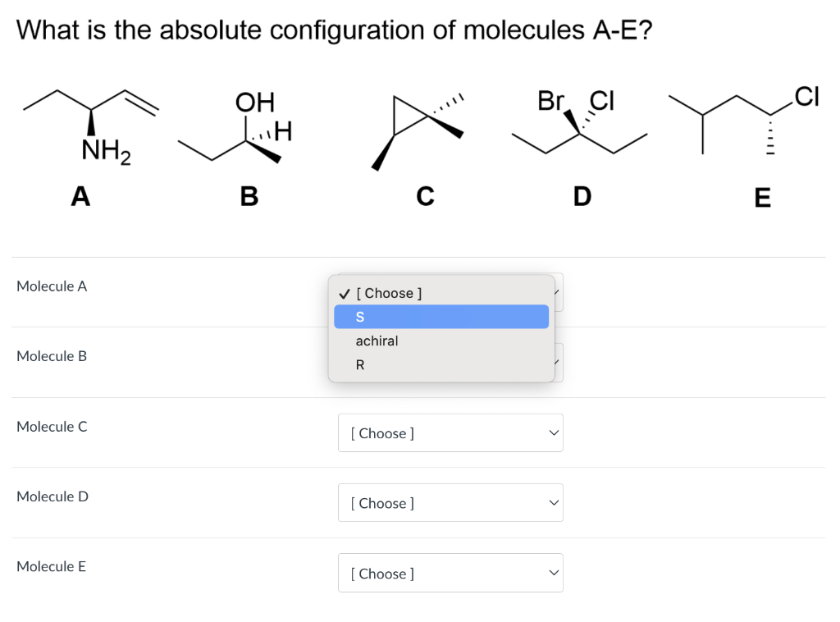Select the highlighted "S" option
This screenshot has height=622, width=840.
tap(441, 317)
